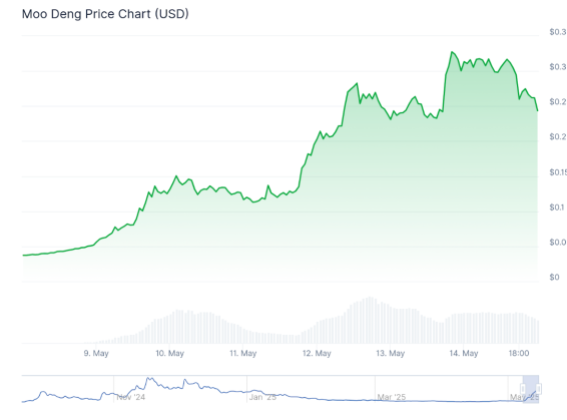The height and width of the screenshot is (420, 567).
Task: Click the $0.1 price axis label
Action: (x=557, y=207)
